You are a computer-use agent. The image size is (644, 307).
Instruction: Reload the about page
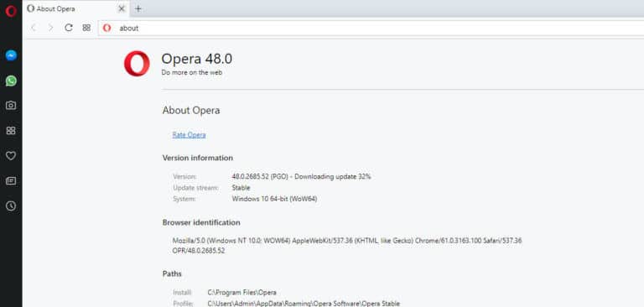69,28
